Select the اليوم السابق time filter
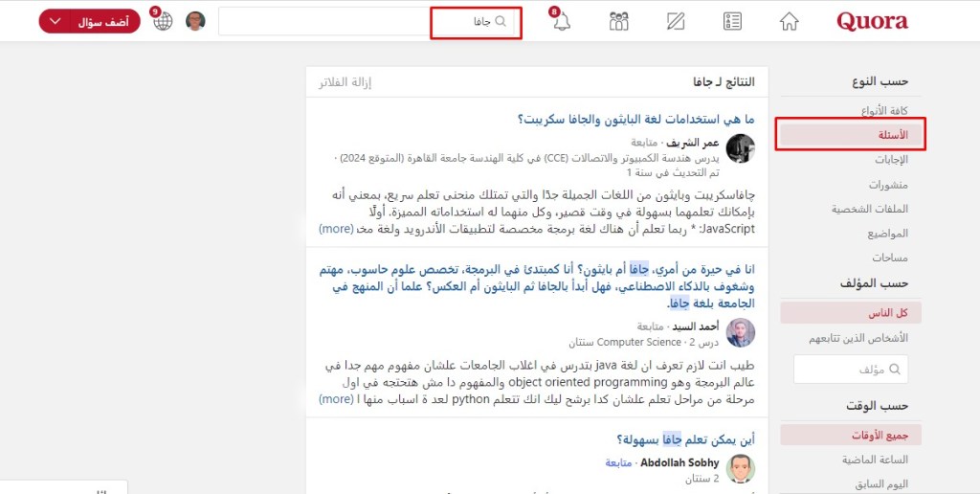This screenshot has height=494, width=980. [881, 484]
